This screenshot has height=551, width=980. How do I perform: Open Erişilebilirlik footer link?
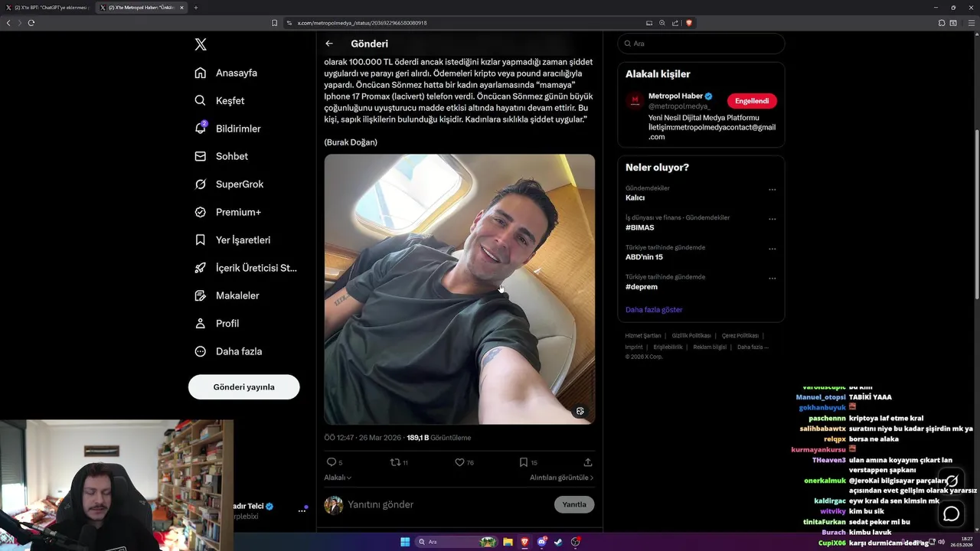(668, 347)
